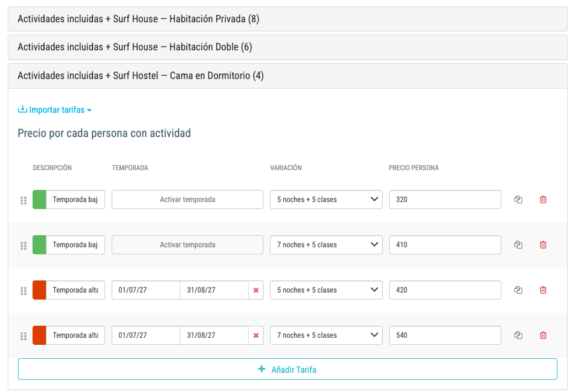Image resolution: width=576 pixels, height=392 pixels.
Task: Open the variation dropdown for the 410 rate
Action: 326,245
